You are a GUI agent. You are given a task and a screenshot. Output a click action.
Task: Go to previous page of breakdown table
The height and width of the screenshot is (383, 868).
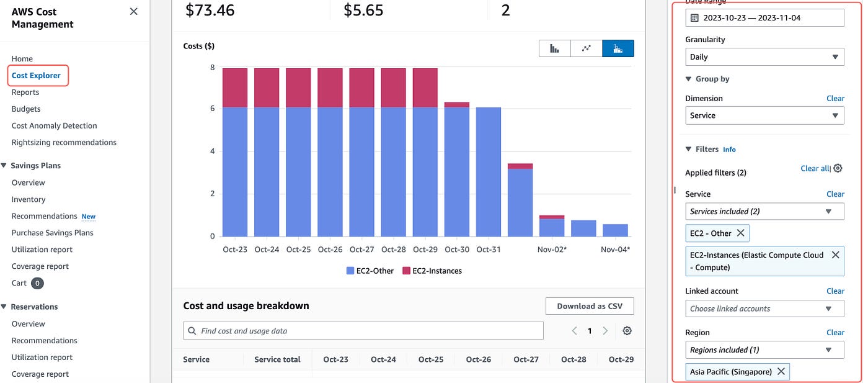pyautogui.click(x=575, y=331)
